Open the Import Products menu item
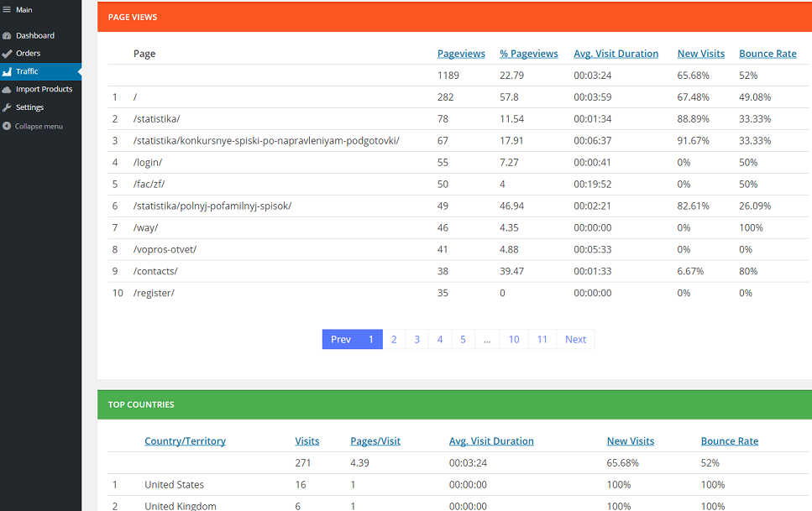The image size is (812, 511). 44,90
